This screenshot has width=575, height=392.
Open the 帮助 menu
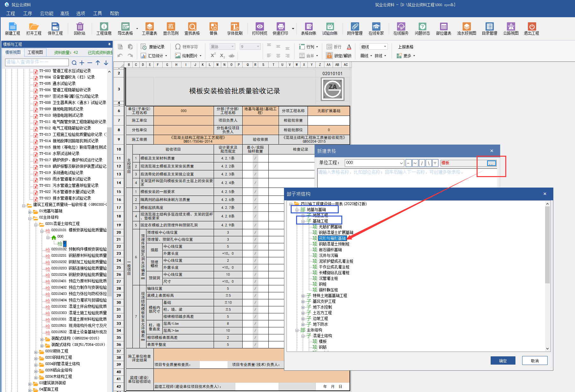click(x=114, y=13)
